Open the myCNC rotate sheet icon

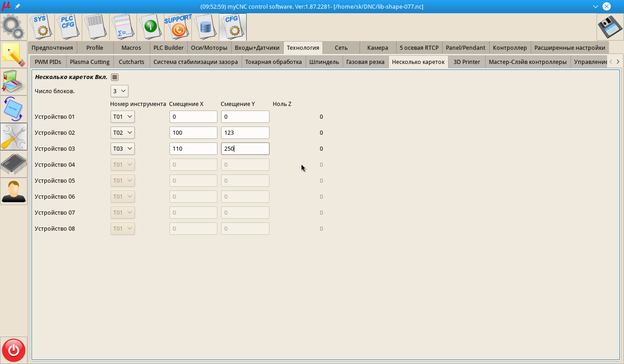[x=14, y=109]
